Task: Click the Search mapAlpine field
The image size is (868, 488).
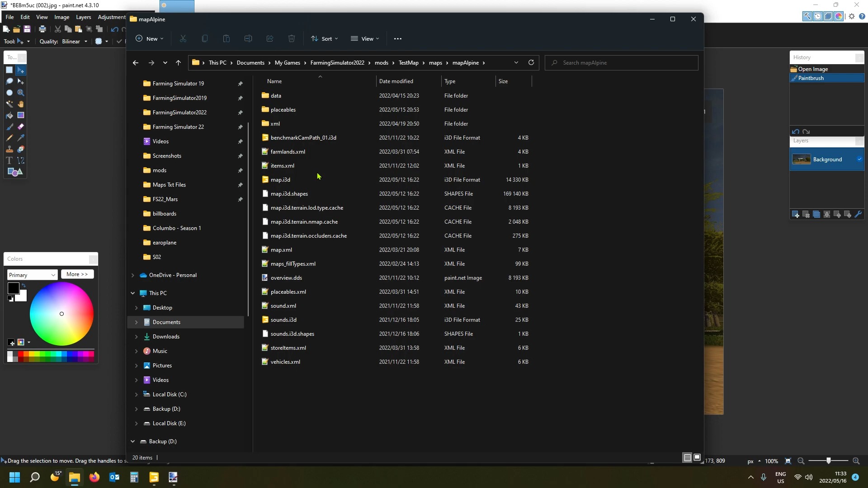Action: pyautogui.click(x=622, y=63)
